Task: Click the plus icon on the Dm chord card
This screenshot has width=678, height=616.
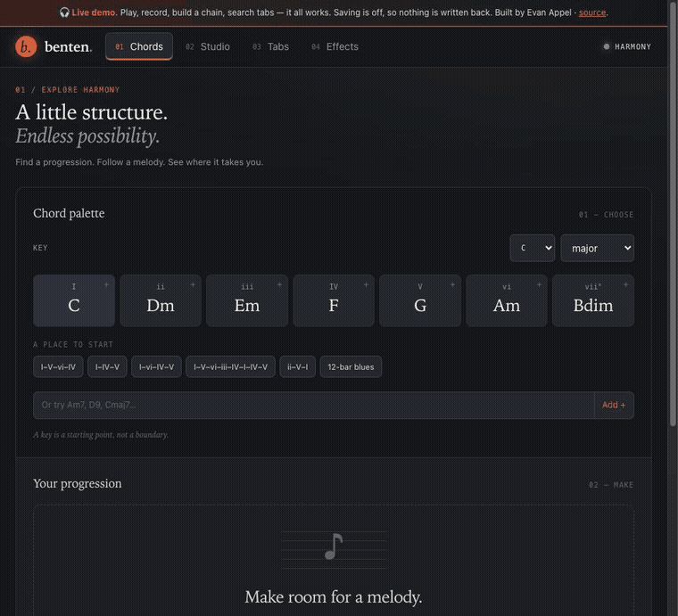Action: coord(193,284)
